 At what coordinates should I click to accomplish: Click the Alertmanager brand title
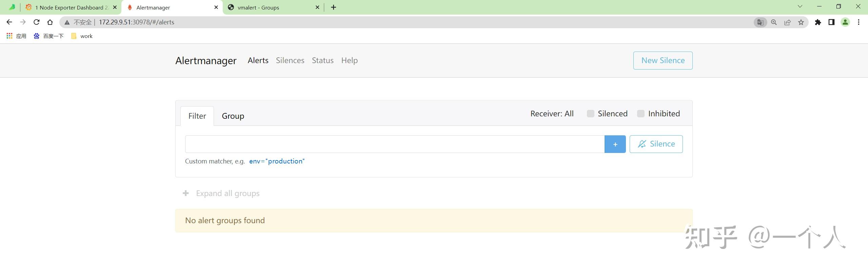click(206, 61)
